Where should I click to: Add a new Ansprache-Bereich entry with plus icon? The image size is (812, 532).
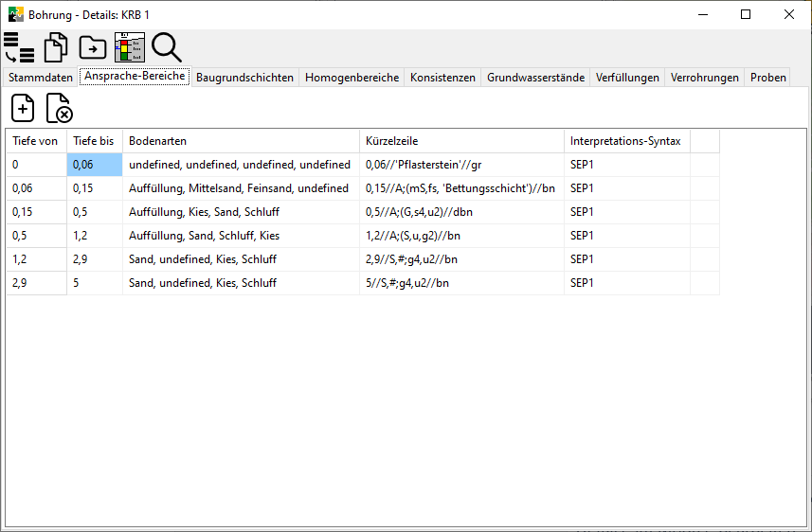(x=23, y=108)
